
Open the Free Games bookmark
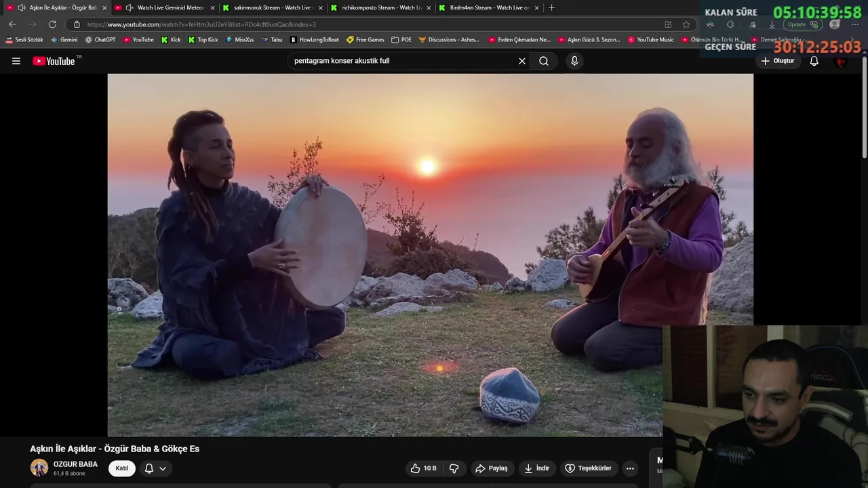[365, 40]
